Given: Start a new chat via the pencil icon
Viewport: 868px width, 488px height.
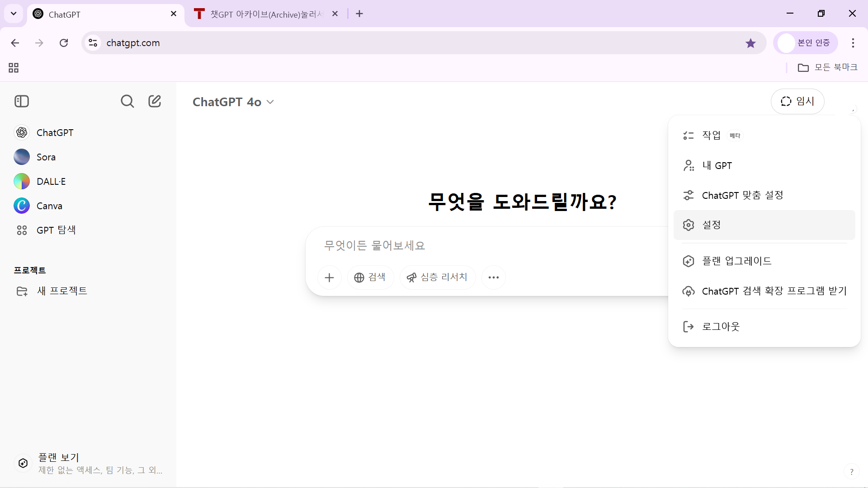Looking at the screenshot, I should (x=155, y=101).
